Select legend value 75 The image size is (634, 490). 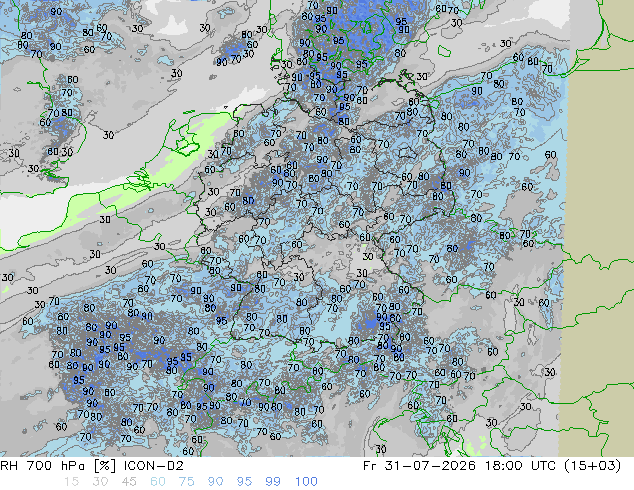pos(186,482)
